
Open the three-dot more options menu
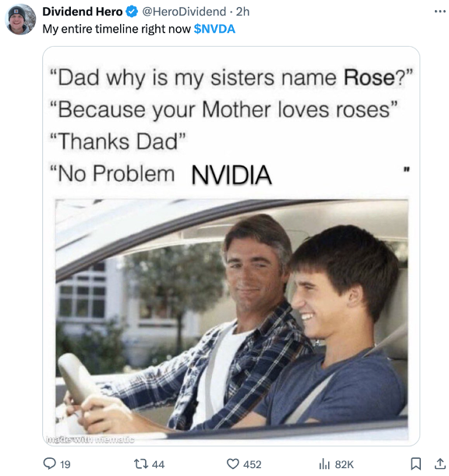click(x=440, y=12)
